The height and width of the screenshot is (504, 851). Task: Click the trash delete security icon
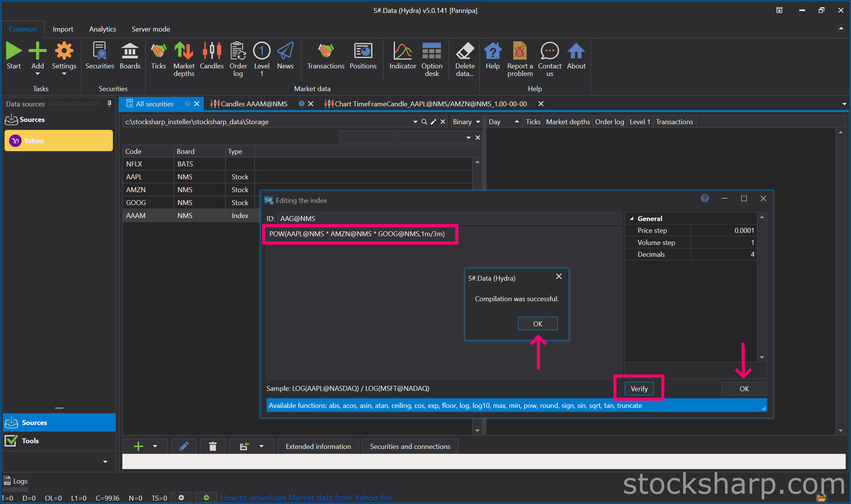point(213,446)
